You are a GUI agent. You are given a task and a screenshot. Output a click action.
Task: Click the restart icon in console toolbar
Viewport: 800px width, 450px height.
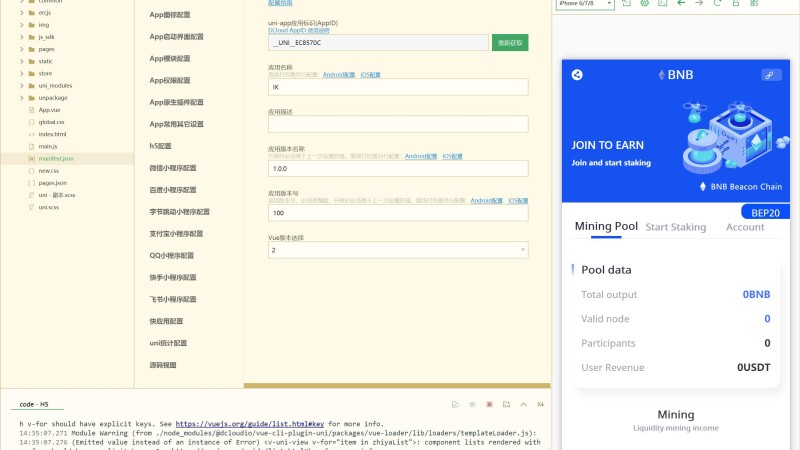click(472, 404)
